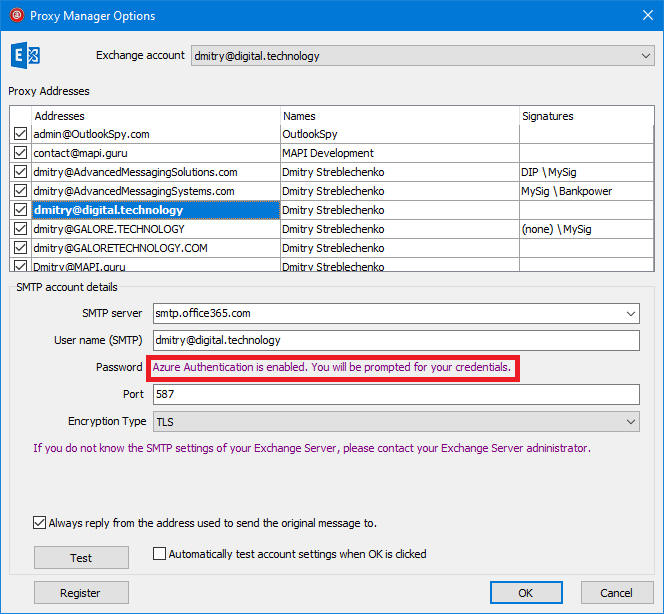Click the MySig \ Bankpower signature cell
664x614 pixels.
(587, 191)
